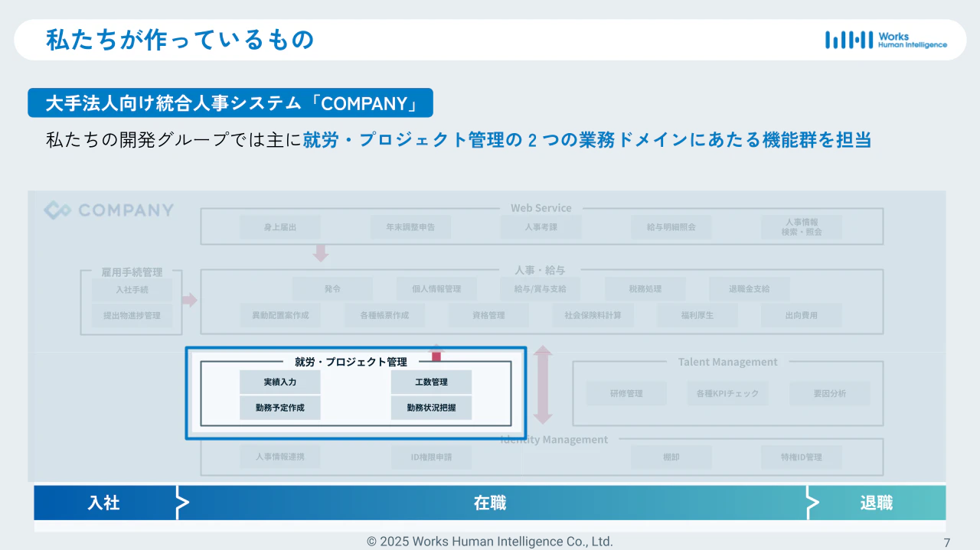This screenshot has height=550, width=980.
Task: Click the 各種KPIチェック box
Action: point(728,393)
